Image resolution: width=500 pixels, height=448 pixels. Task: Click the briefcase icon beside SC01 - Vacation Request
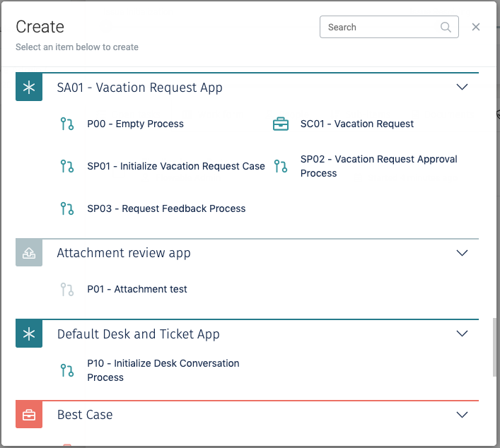click(x=281, y=124)
